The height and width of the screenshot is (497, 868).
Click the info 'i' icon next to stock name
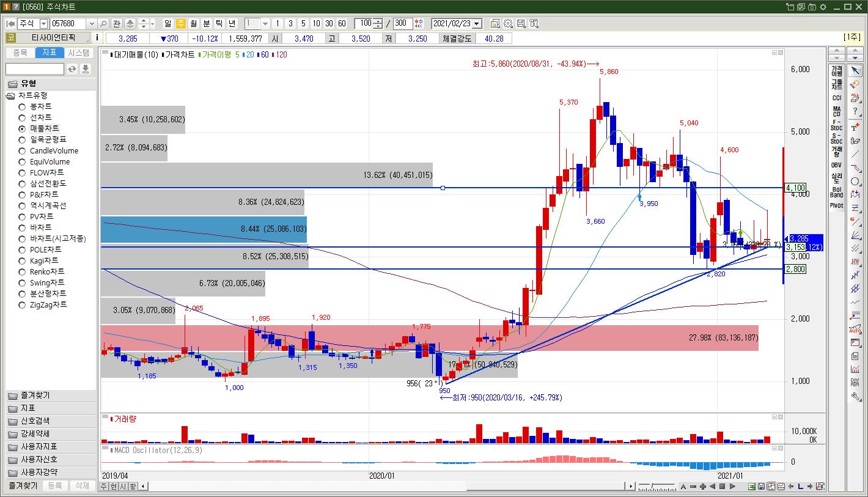pos(97,38)
